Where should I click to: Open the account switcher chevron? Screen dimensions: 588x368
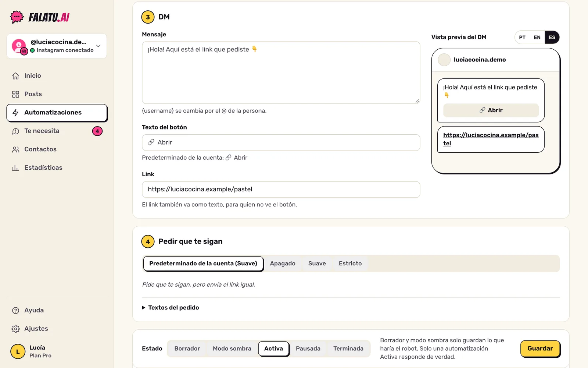(98, 46)
